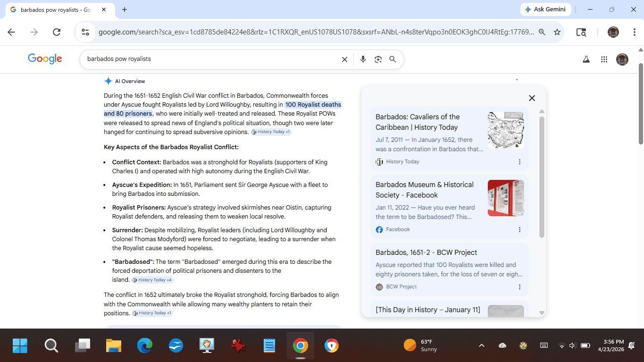Open a new browser tab
Viewport: 644px width, 362px height.
[125, 9]
